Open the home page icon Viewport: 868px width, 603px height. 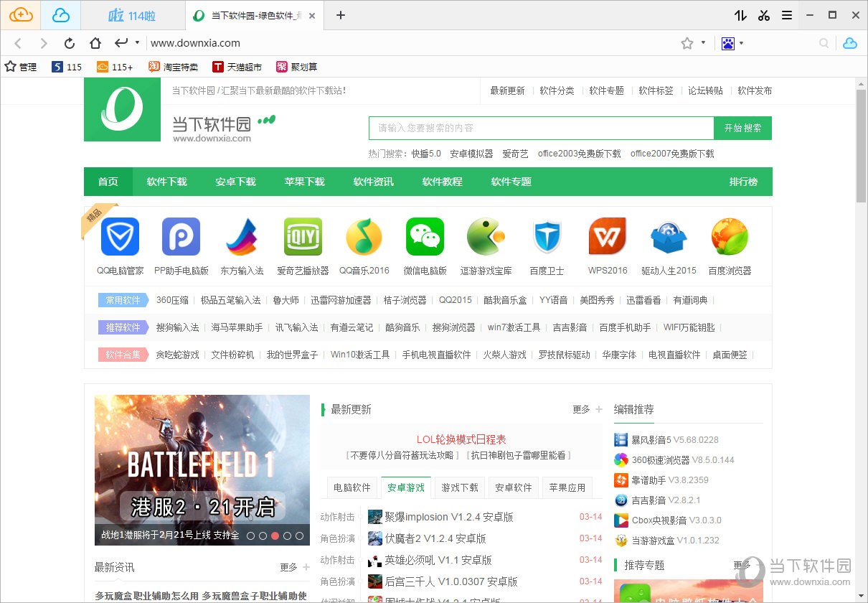tap(95, 43)
